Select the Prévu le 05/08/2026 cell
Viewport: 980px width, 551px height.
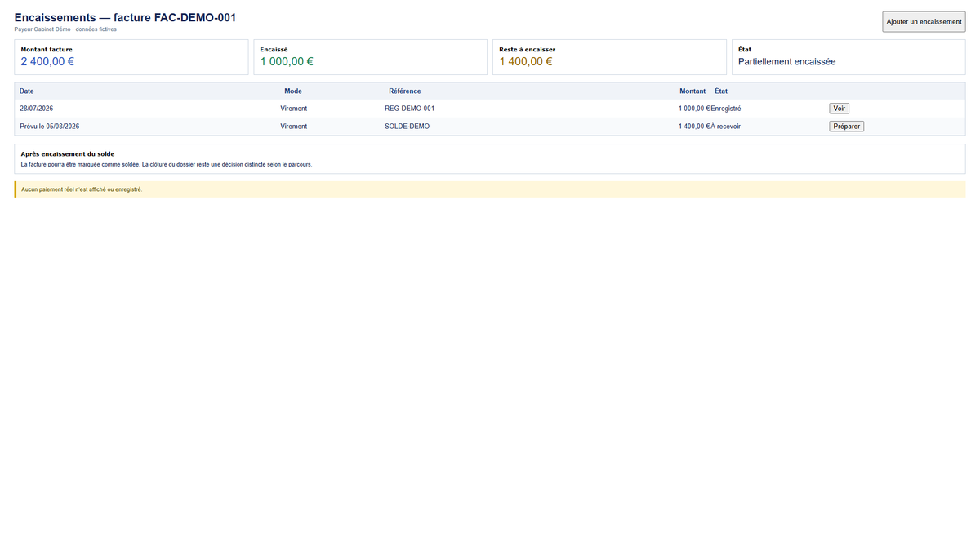pos(50,127)
